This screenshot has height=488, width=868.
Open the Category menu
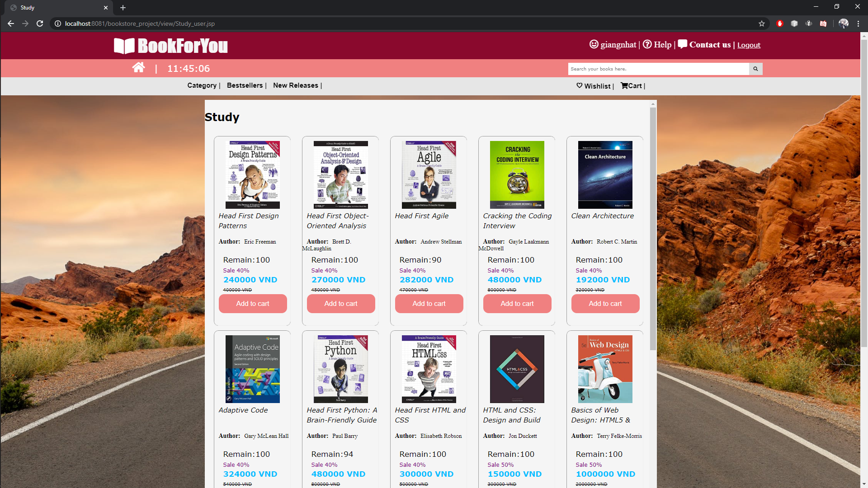point(202,85)
